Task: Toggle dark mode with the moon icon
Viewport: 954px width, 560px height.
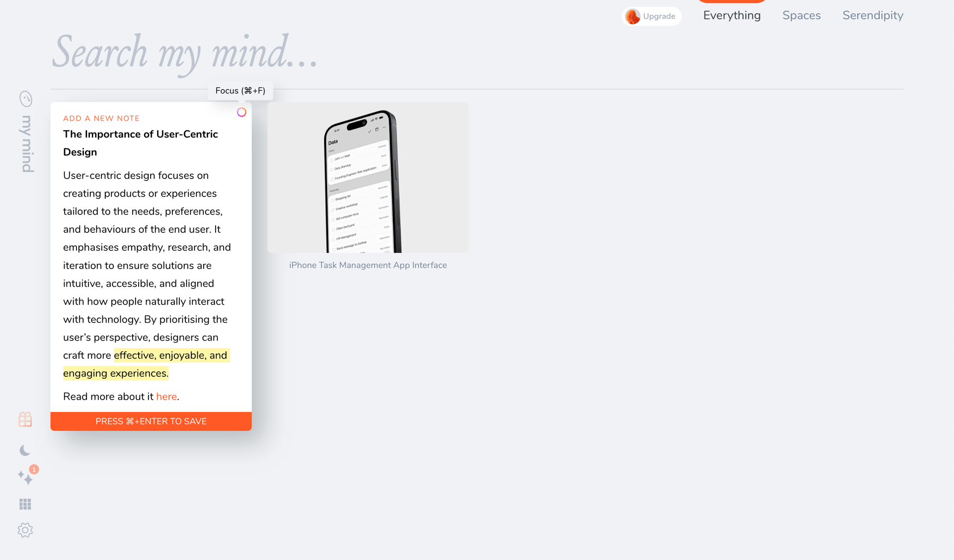Action: pyautogui.click(x=25, y=450)
